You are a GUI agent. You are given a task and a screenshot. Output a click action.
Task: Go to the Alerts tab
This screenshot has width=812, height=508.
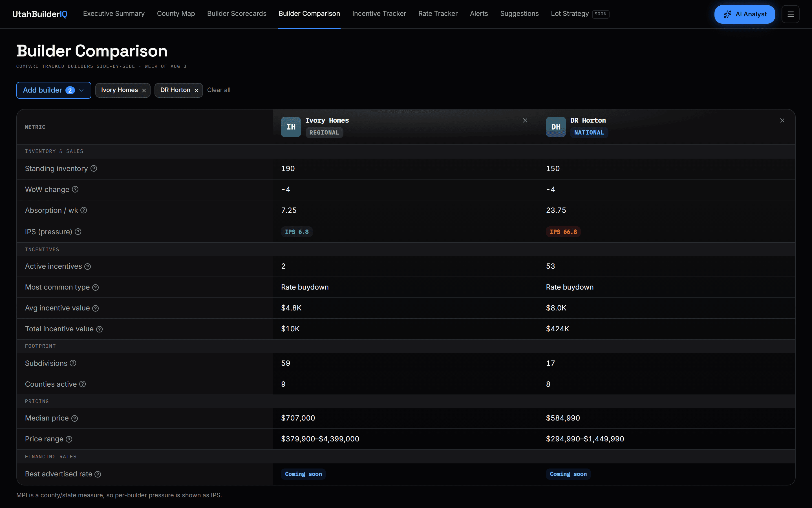[479, 14]
